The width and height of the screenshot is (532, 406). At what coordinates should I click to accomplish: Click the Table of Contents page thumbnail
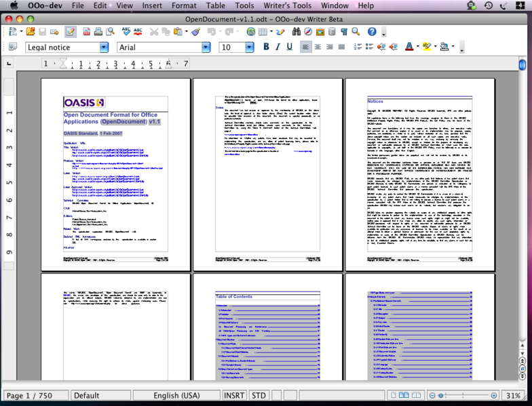pos(266,329)
